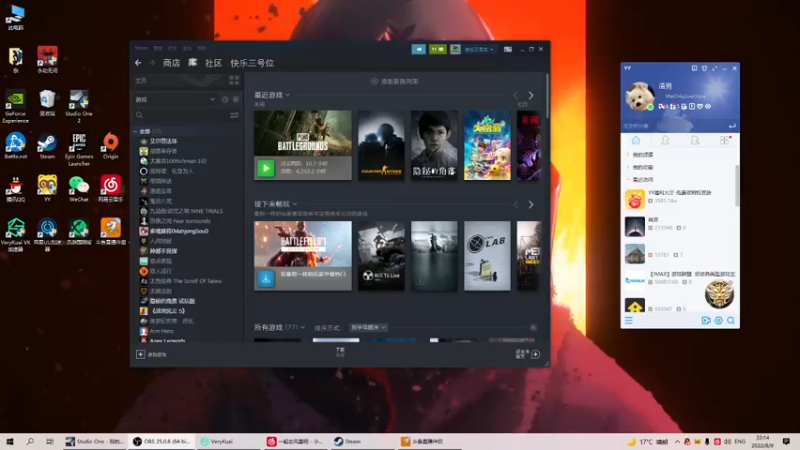The image size is (800, 450).
Task: Collapse the YY recent visits section
Action: click(640, 180)
